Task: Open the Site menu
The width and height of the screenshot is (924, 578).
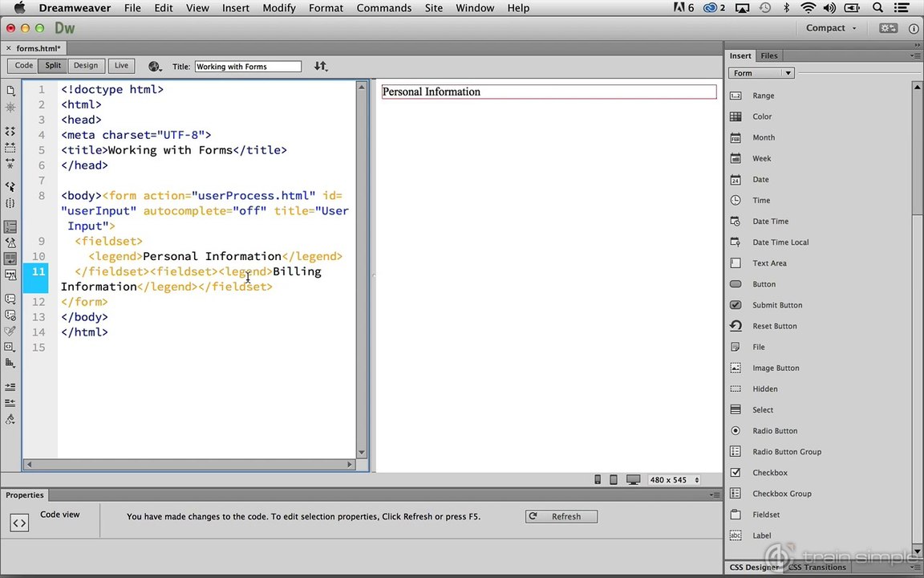Action: coord(434,8)
